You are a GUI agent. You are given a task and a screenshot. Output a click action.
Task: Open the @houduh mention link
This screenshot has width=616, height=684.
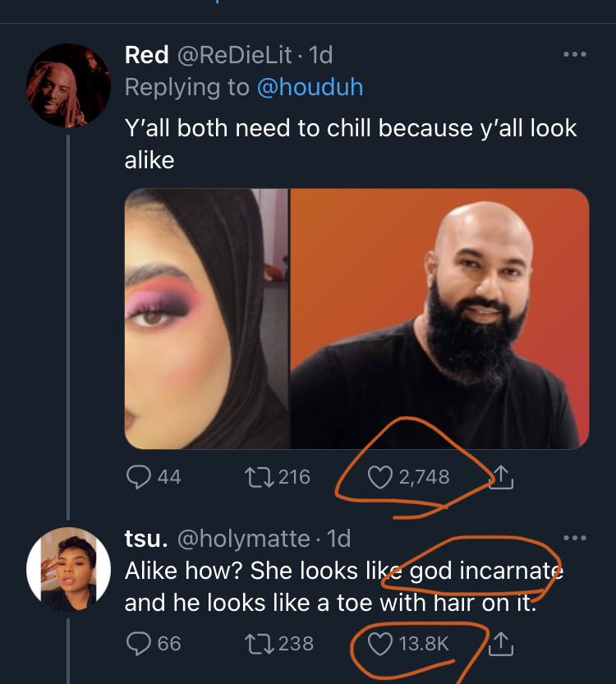point(310,87)
